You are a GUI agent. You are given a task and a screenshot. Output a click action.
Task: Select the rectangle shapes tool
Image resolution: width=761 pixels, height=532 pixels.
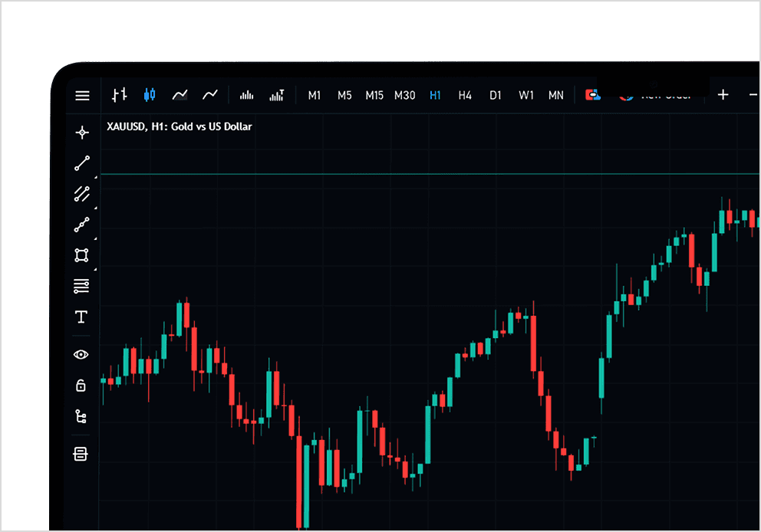click(81, 255)
